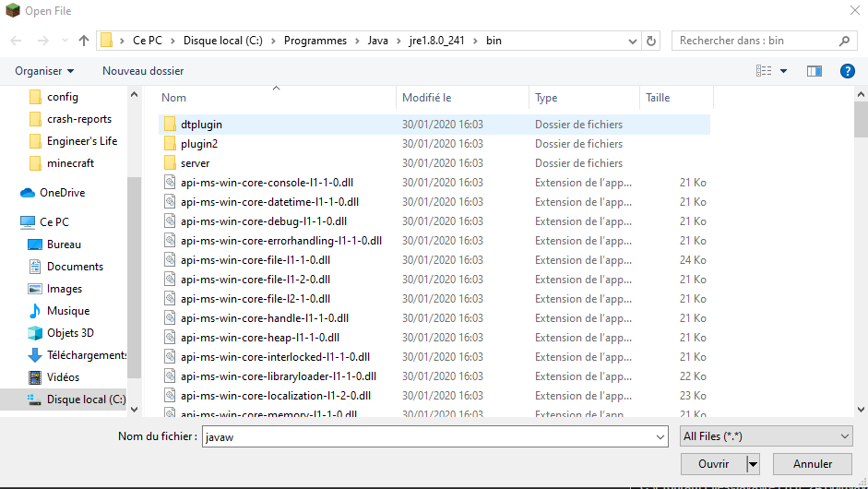Select api-ms-win-core-handle-l1-1-0.dll file icon

click(170, 318)
